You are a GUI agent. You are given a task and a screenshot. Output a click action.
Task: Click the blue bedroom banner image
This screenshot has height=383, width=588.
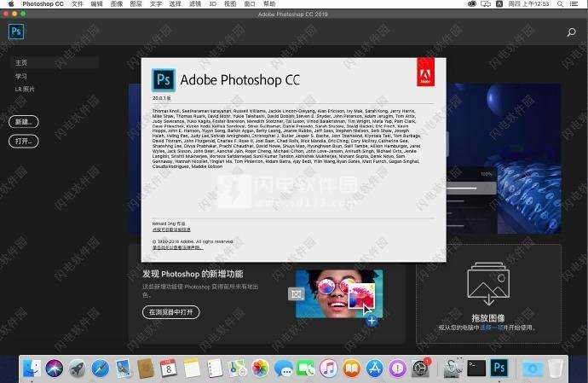tap(504, 159)
